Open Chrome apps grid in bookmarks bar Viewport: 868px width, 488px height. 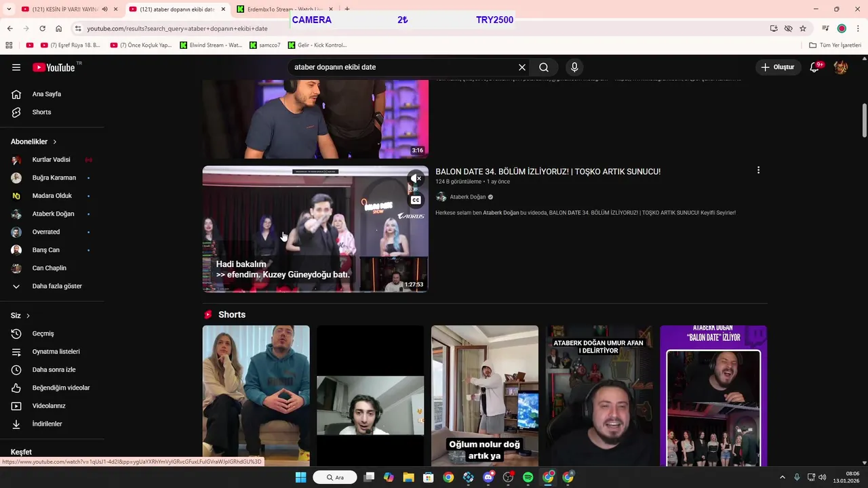(9, 45)
